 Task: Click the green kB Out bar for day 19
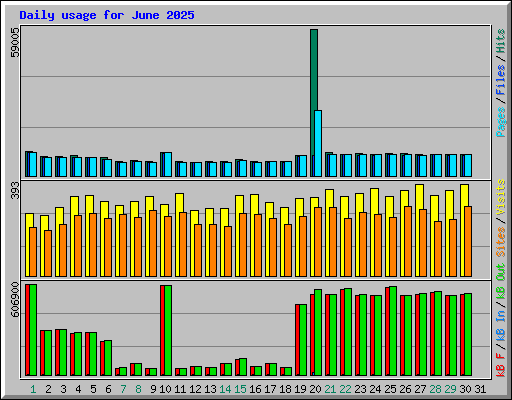pos(303,340)
